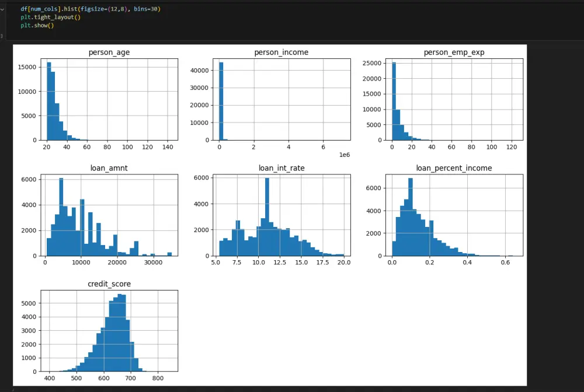Select the loan_percent_income histogram plot
This screenshot has width=584, height=392.
tap(454, 215)
